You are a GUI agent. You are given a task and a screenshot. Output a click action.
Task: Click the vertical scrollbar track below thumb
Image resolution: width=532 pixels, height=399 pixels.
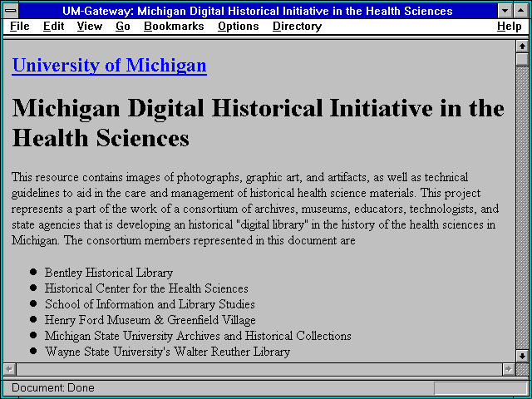click(x=522, y=208)
